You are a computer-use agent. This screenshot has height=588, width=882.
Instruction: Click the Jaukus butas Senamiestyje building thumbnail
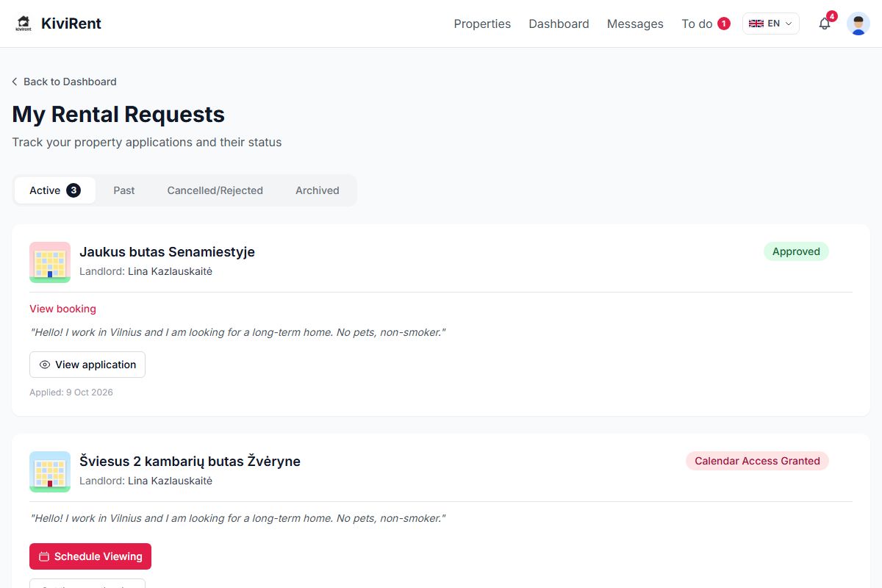pyautogui.click(x=50, y=262)
